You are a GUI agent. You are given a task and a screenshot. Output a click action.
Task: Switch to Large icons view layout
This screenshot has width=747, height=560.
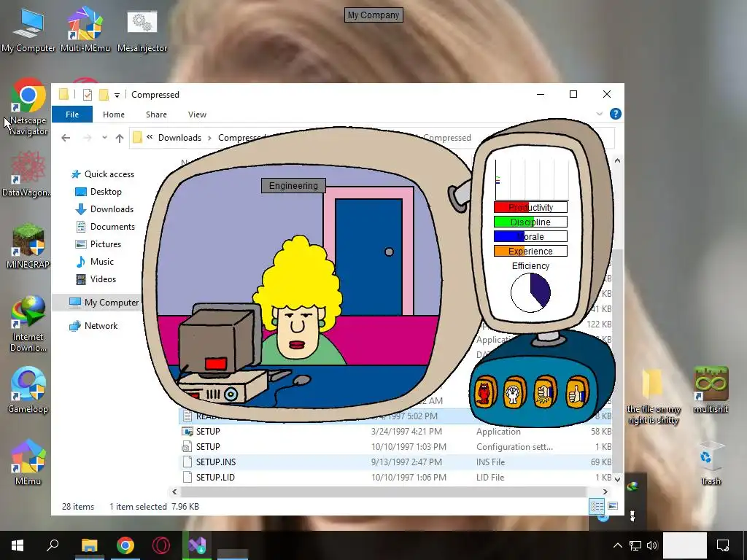613,506
